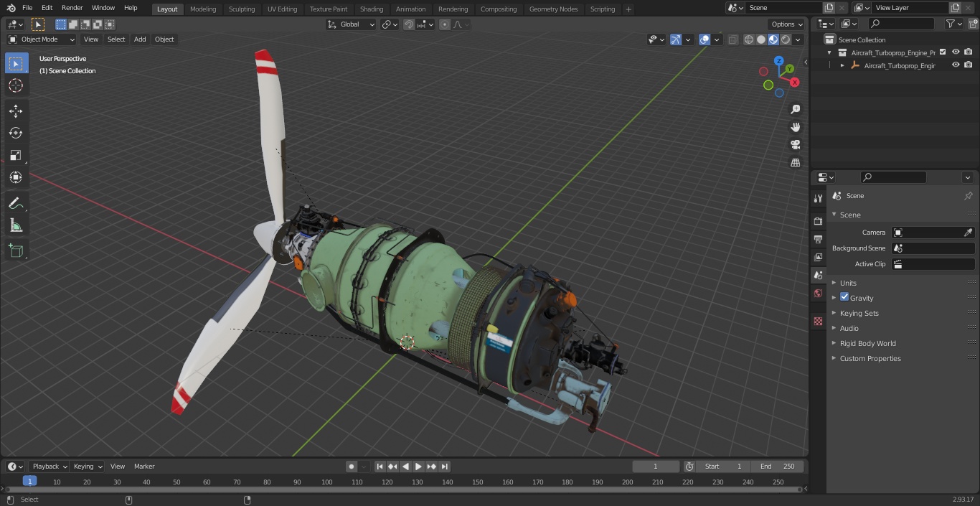Click the camera eyedropper icon
The height and width of the screenshot is (506, 980).
(x=968, y=233)
